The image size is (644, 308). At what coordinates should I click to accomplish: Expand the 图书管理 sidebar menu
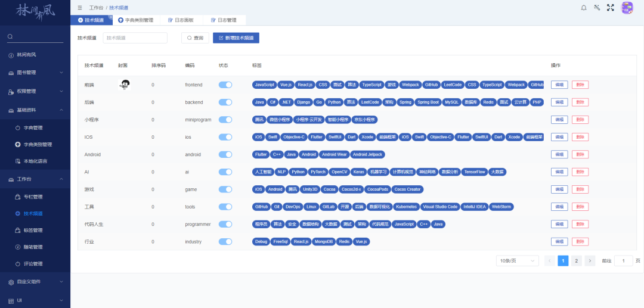click(35, 73)
